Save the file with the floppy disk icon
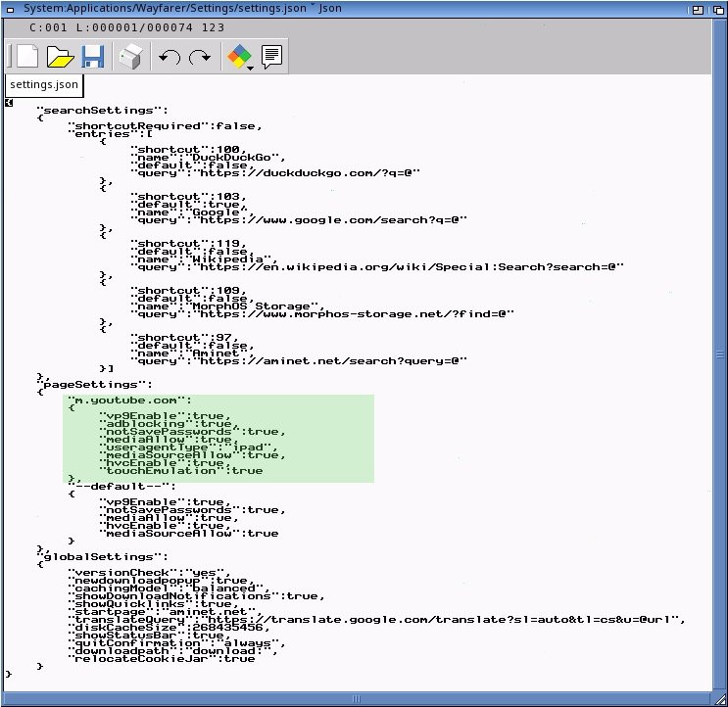The height and width of the screenshot is (707, 728). [x=93, y=57]
